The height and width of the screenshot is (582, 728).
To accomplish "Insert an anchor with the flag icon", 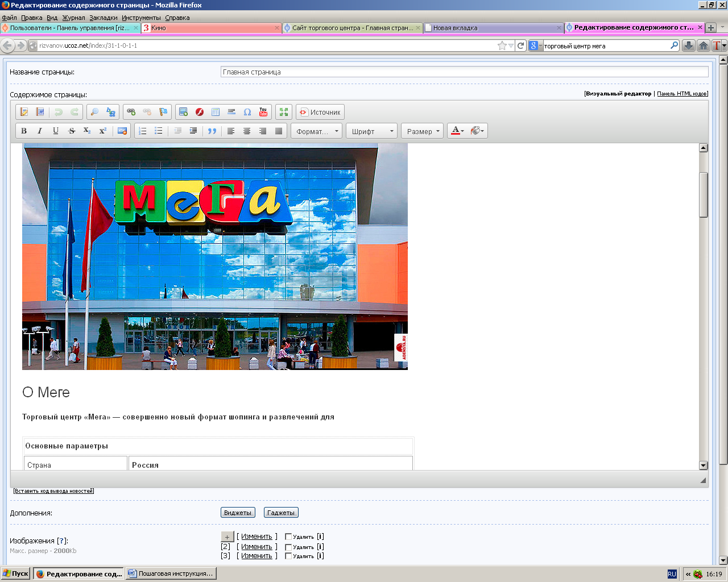I will (163, 112).
